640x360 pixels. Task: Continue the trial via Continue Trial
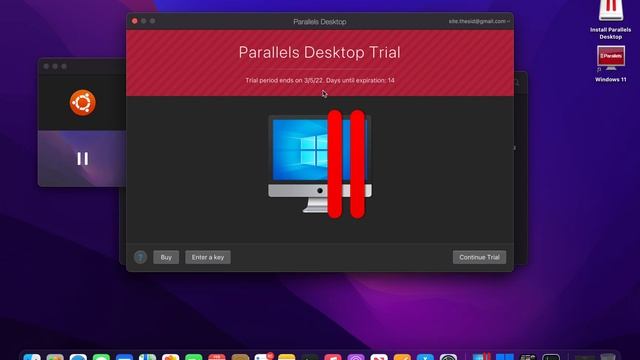tap(479, 257)
